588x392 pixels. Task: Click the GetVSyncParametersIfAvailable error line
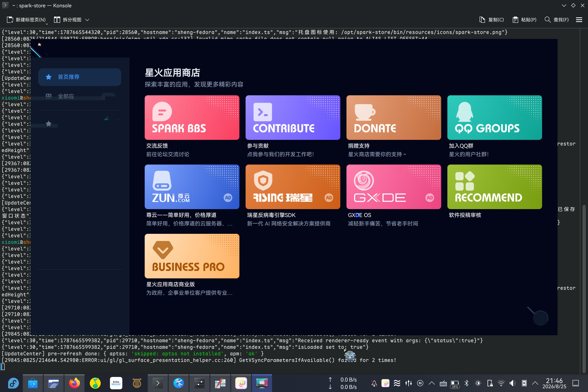point(199,360)
